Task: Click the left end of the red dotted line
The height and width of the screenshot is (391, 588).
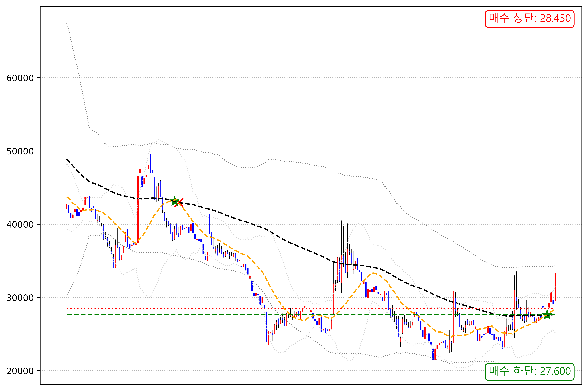Action: click(x=67, y=309)
